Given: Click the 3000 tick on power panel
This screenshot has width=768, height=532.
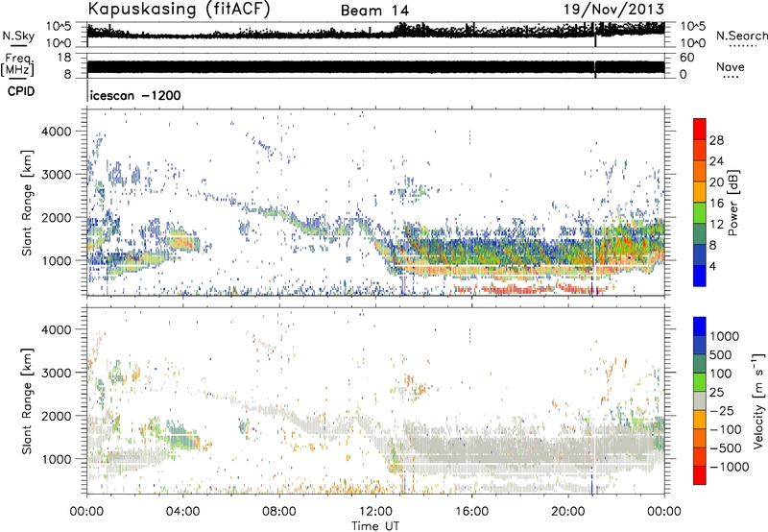Looking at the screenshot, I should (x=57, y=175).
